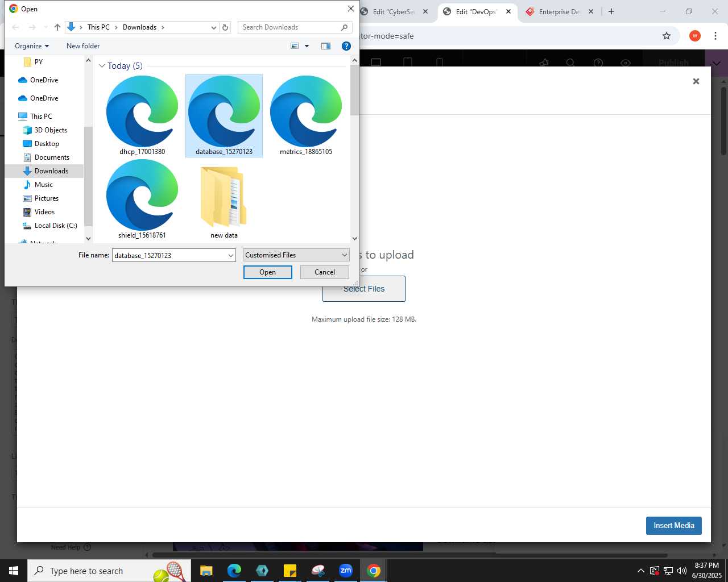Open the Customised Files type dropdown
This screenshot has width=728, height=582.
pos(296,255)
